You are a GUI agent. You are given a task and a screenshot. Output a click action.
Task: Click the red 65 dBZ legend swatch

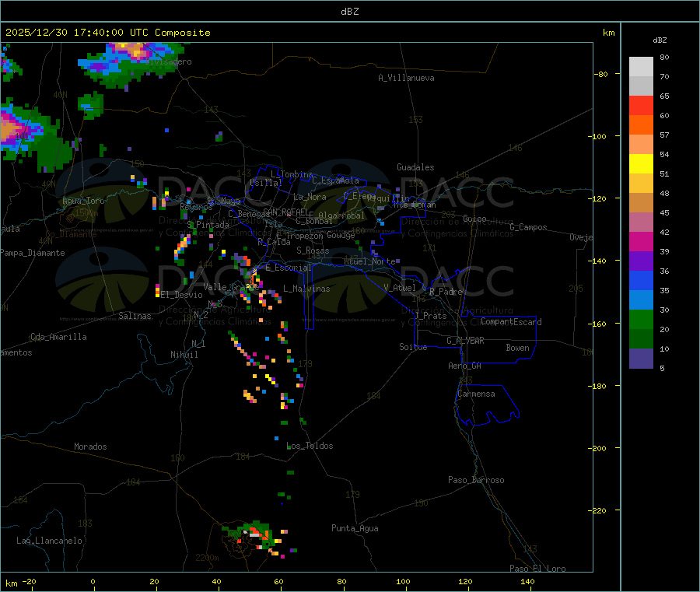[641, 105]
